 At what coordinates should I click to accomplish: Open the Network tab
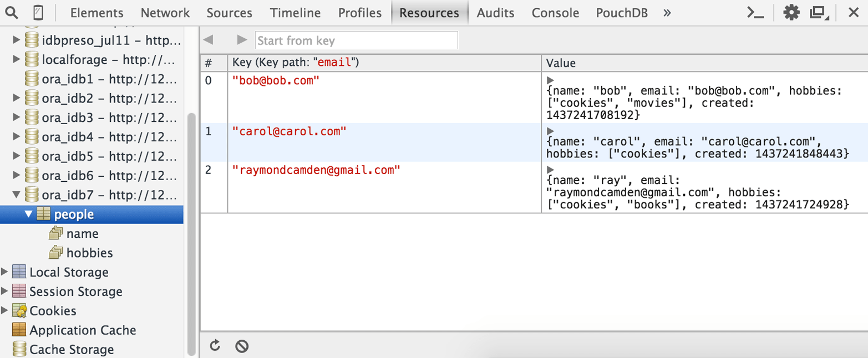(165, 12)
